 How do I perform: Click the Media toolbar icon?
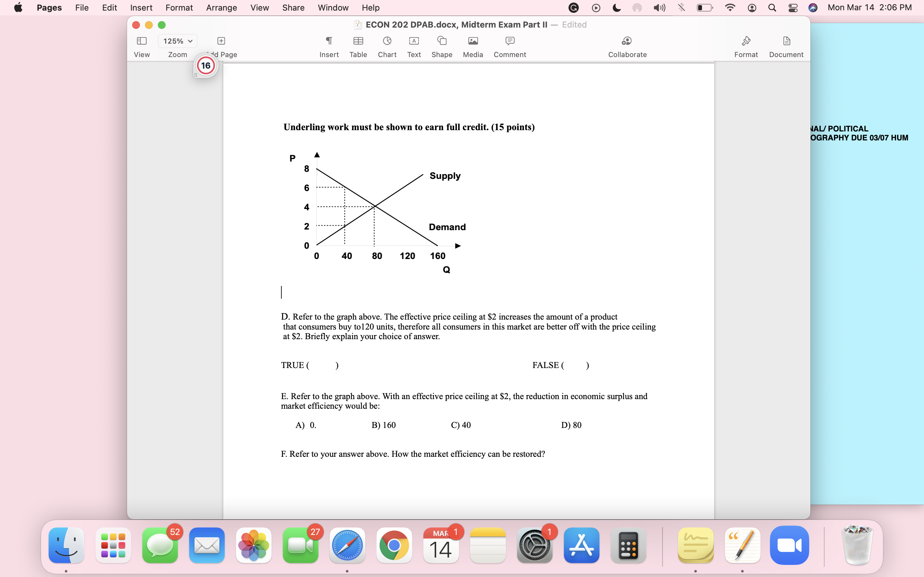[473, 41]
